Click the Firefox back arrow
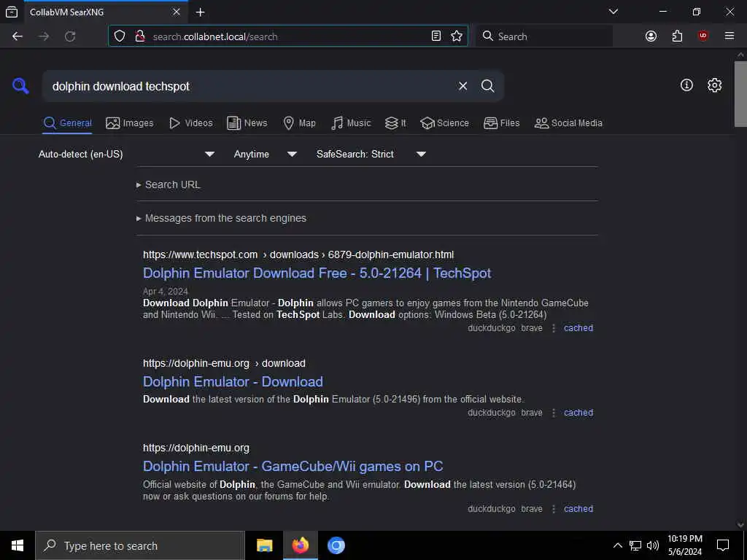747x560 pixels. tap(18, 36)
